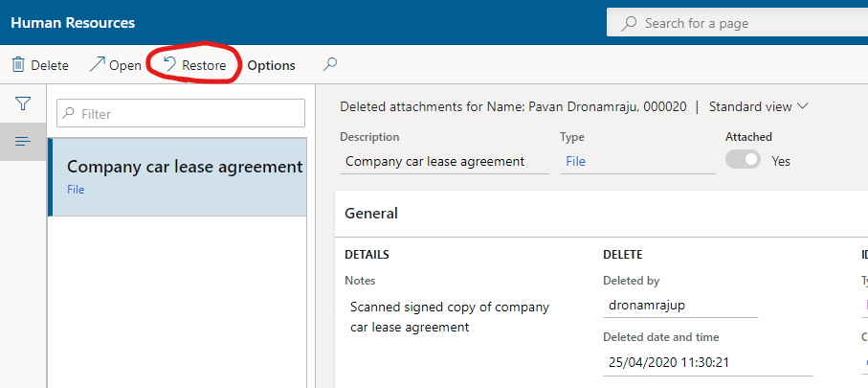Screen dimensions: 868x388
Task: Click the Description field
Action: pos(444,161)
